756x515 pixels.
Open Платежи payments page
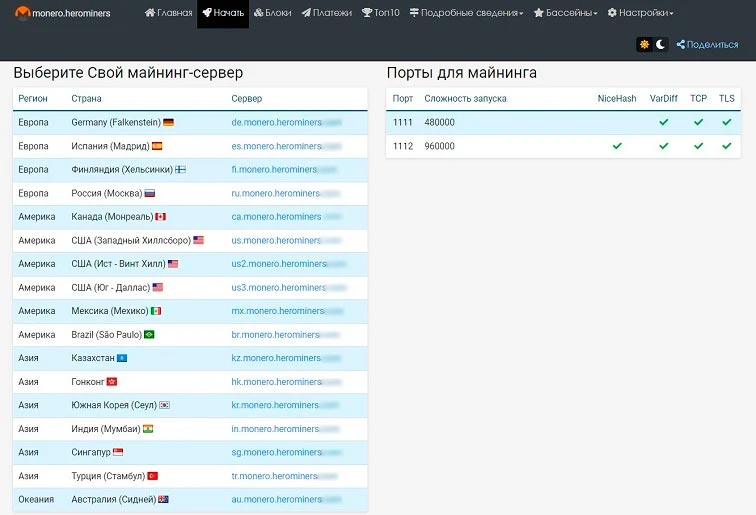[x=326, y=14]
